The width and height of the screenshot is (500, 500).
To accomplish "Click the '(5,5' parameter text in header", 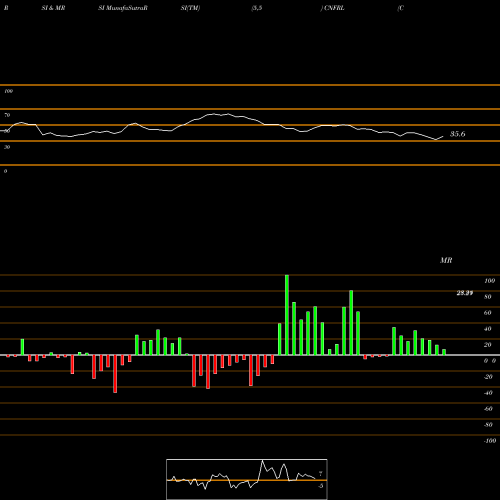I will [x=257, y=8].
